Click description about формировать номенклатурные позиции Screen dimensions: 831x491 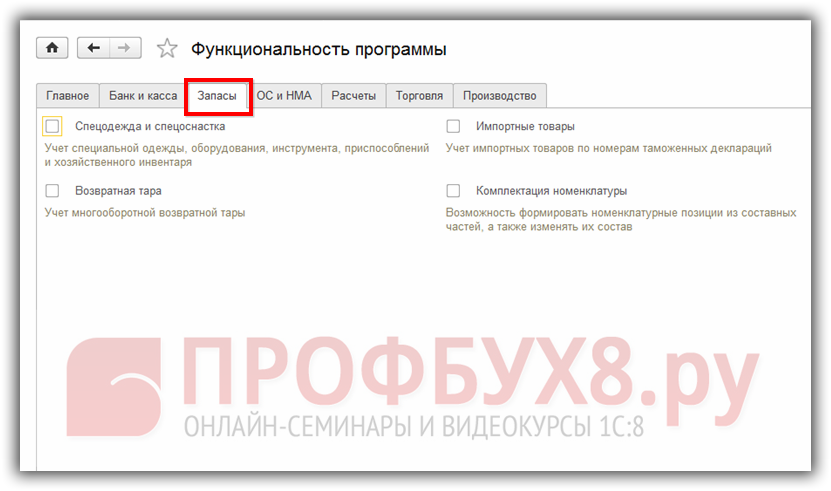621,220
